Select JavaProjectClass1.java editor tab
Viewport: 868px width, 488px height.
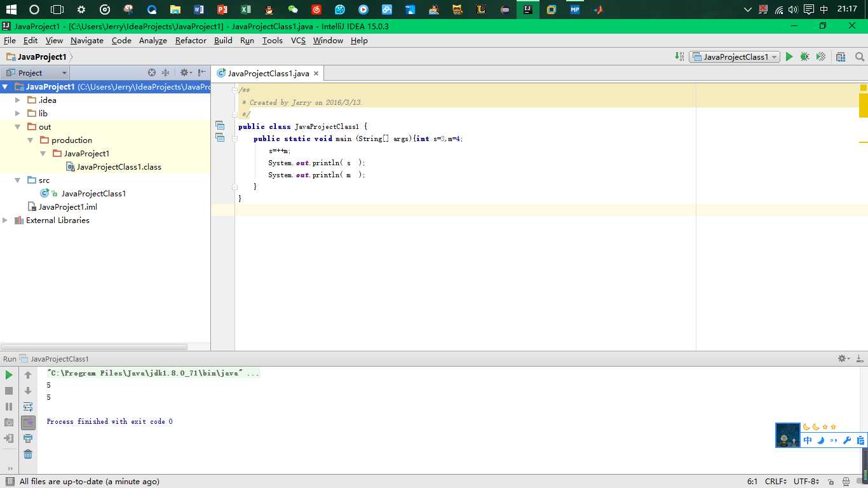click(268, 73)
